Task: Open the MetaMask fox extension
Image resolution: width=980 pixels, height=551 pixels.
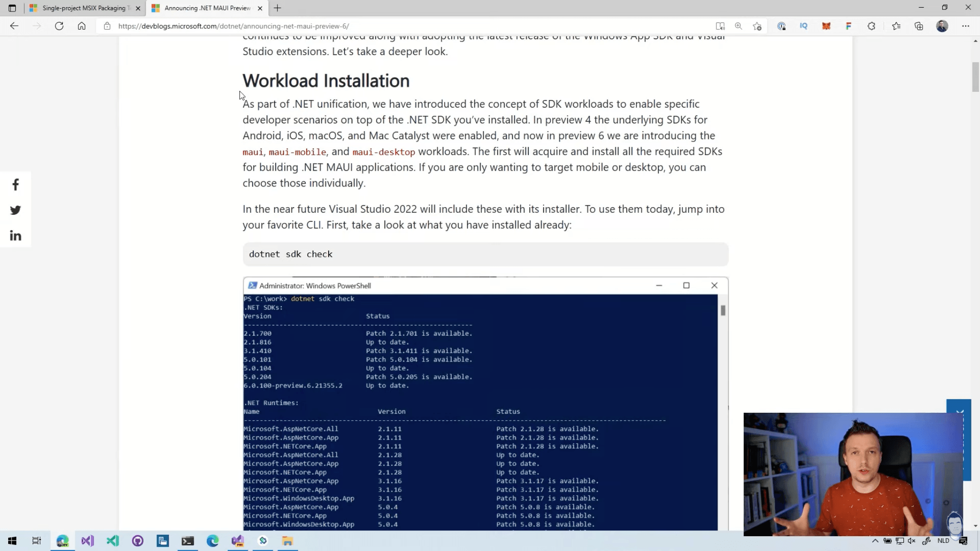Action: [x=826, y=26]
